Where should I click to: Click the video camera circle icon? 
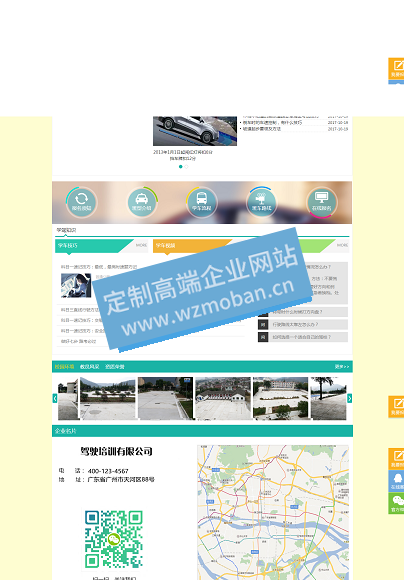[x=261, y=202]
